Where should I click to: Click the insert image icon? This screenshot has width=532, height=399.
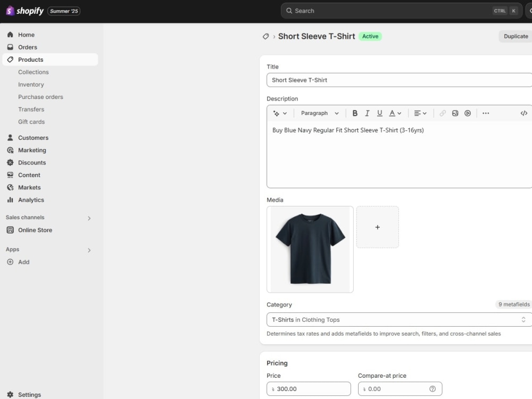point(455,113)
